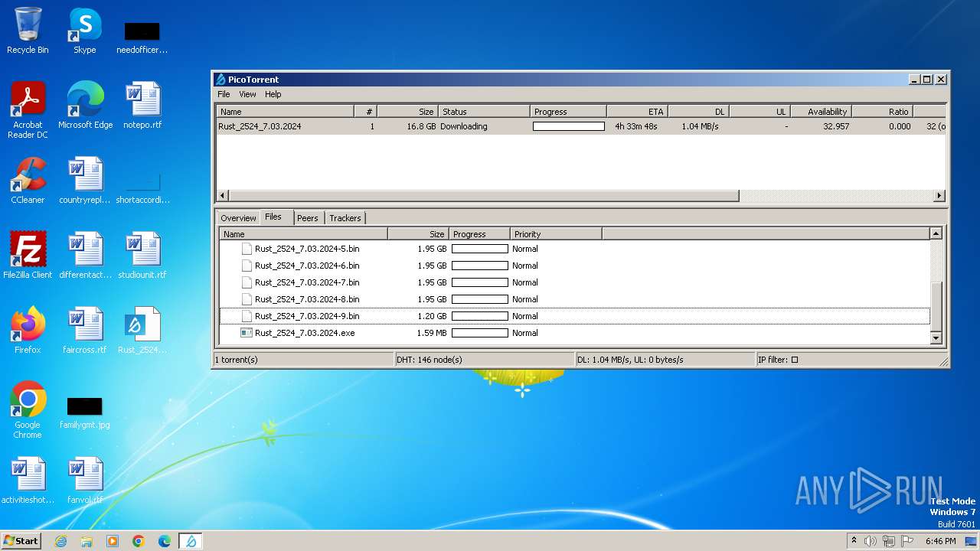Screen dimensions: 980x551
Task: Click the Google Chrome desktop shortcut
Action: point(28,410)
